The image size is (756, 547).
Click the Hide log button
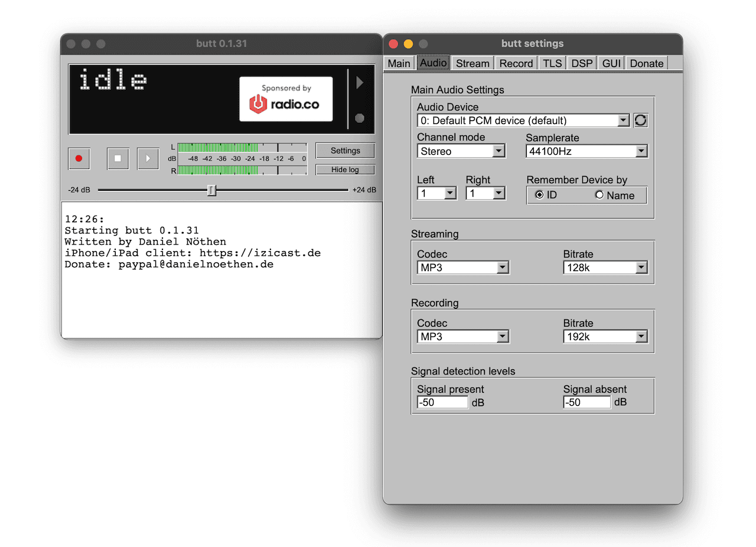point(345,170)
